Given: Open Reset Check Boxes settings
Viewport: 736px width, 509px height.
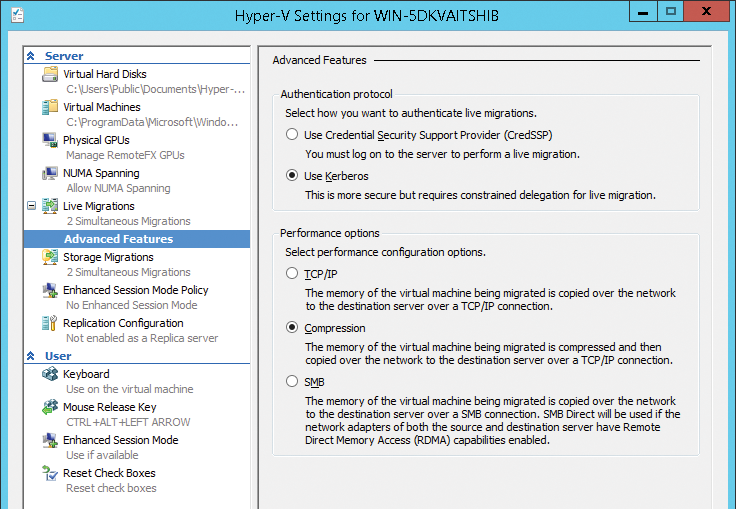Looking at the screenshot, I should (109, 473).
